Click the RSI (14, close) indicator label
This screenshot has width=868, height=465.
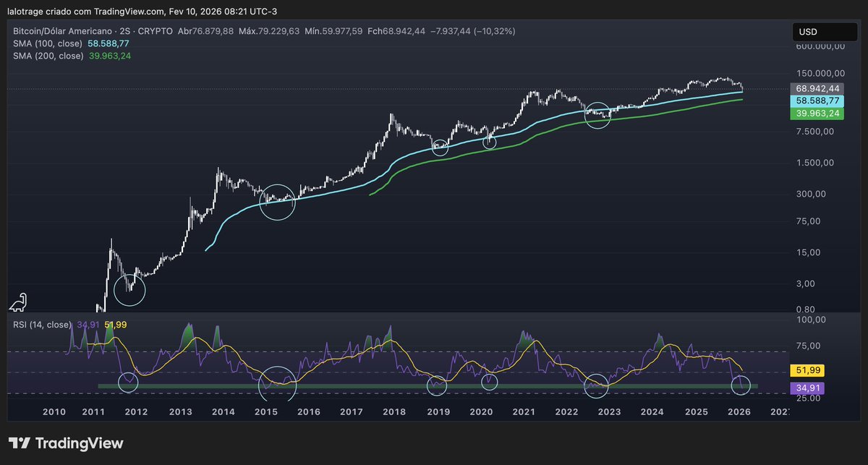coord(43,325)
